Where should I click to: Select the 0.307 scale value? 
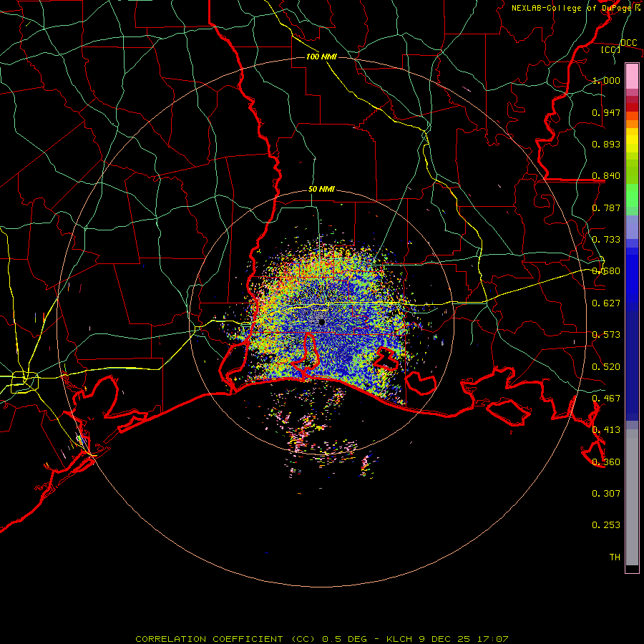click(606, 494)
